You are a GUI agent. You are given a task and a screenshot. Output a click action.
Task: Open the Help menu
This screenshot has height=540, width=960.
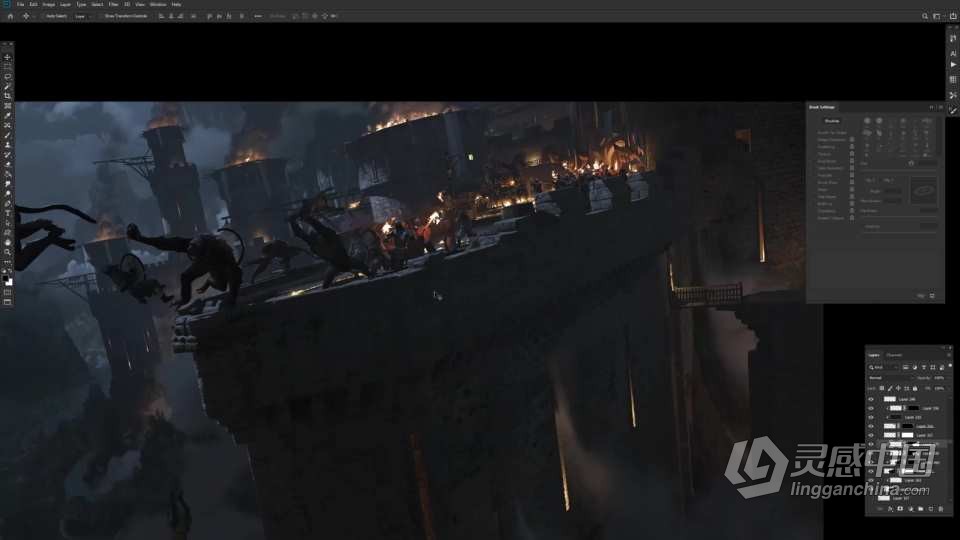(176, 4)
